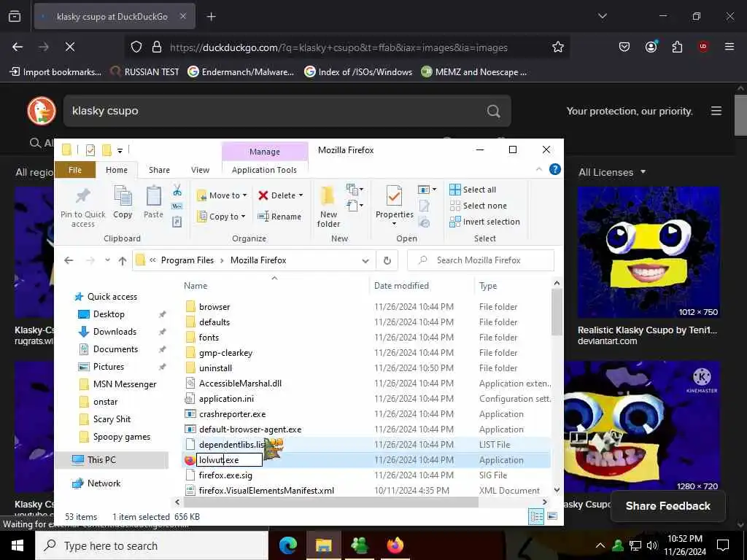Image resolution: width=747 pixels, height=560 pixels.
Task: Stop page loading in Firefox toolbar
Action: (x=69, y=47)
